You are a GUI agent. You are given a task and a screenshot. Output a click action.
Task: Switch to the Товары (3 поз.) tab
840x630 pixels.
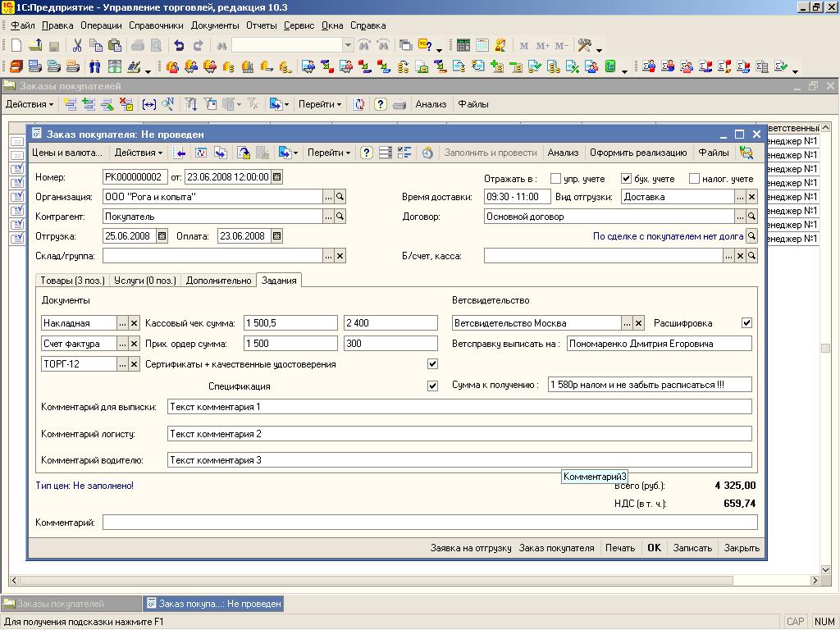[73, 281]
